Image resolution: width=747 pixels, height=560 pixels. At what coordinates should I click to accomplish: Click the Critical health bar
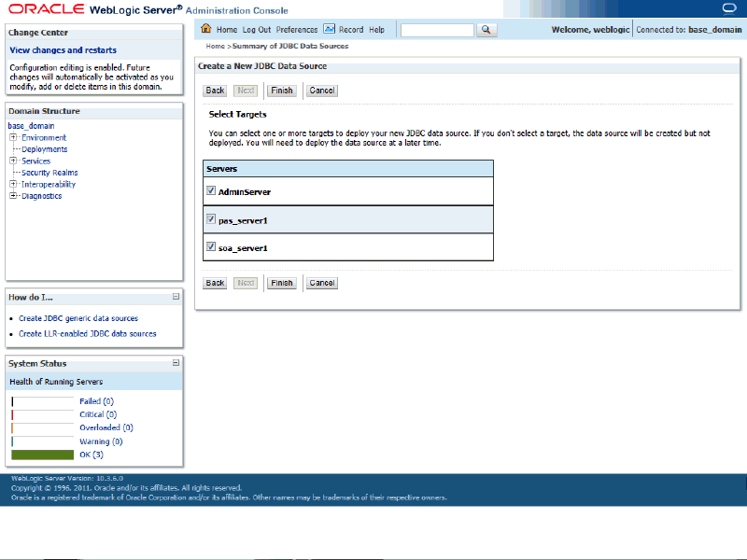pyautogui.click(x=42, y=414)
